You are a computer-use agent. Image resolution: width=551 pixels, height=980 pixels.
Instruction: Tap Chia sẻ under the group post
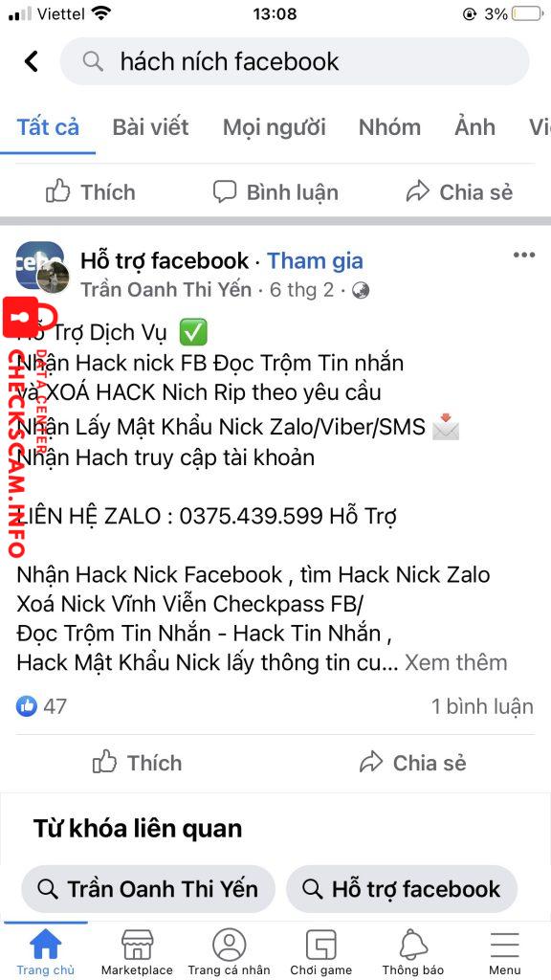click(x=413, y=763)
